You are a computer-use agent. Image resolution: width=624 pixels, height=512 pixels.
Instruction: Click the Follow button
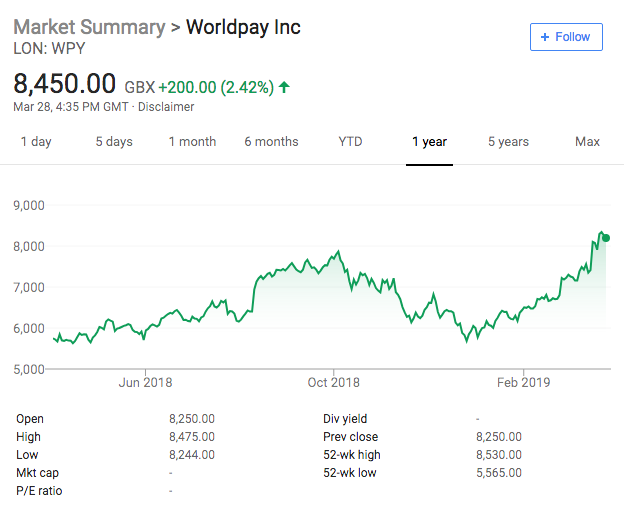566,37
